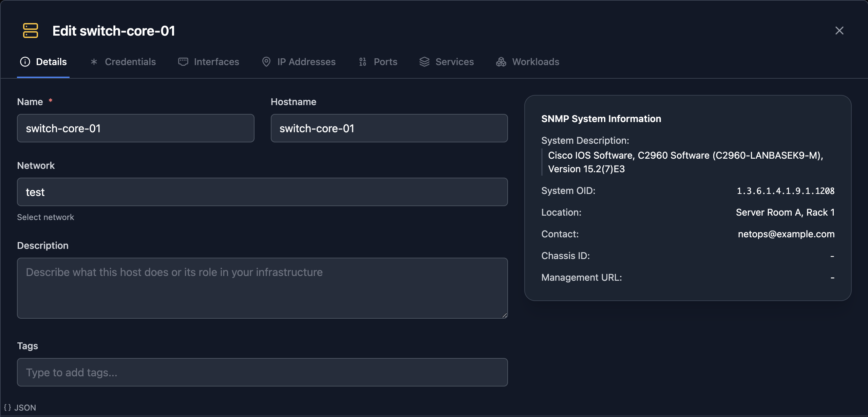Click the Description field label
The width and height of the screenshot is (868, 417).
43,245
